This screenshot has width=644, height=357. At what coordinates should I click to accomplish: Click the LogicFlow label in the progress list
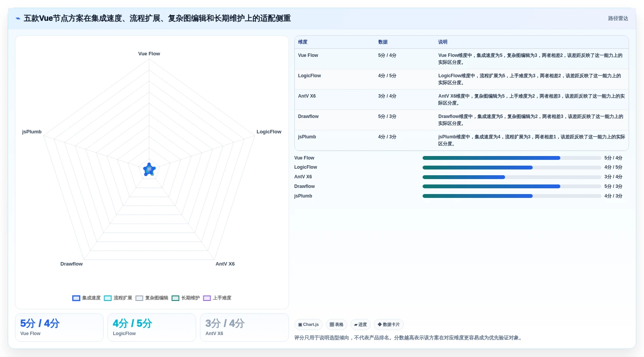click(x=305, y=167)
